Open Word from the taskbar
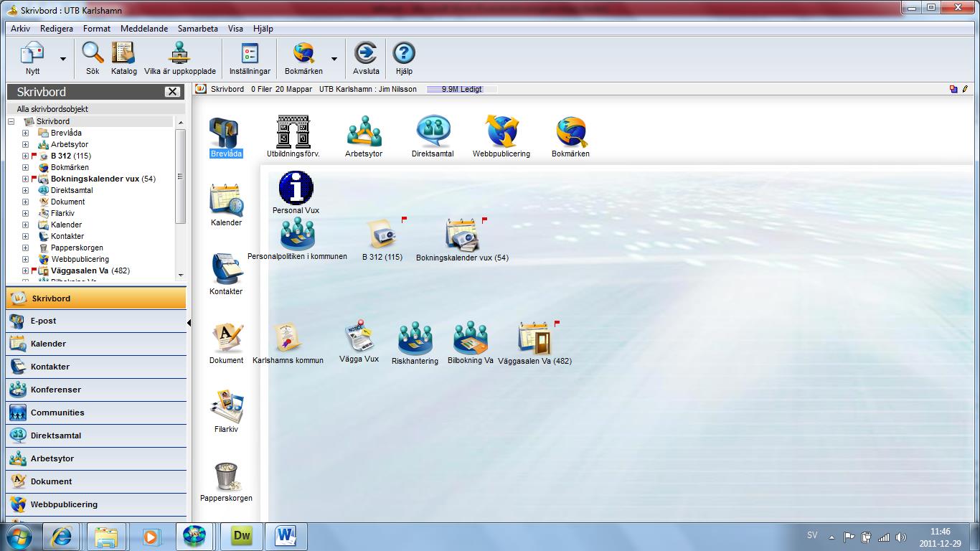This screenshot has height=551, width=980. click(x=286, y=536)
